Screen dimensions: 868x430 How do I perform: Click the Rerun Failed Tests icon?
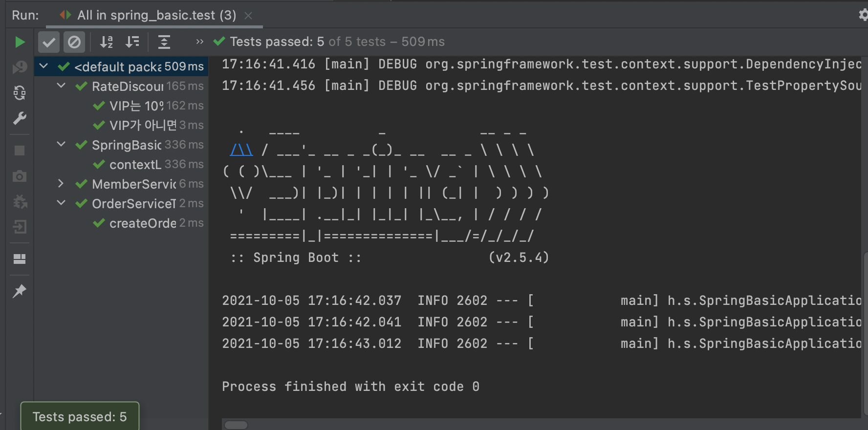[x=20, y=67]
